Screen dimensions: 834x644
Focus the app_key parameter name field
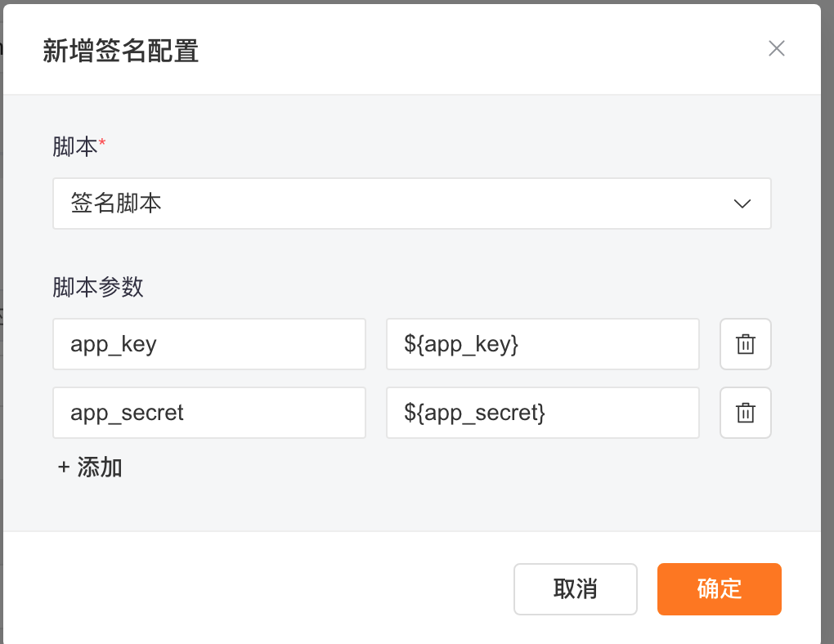209,344
